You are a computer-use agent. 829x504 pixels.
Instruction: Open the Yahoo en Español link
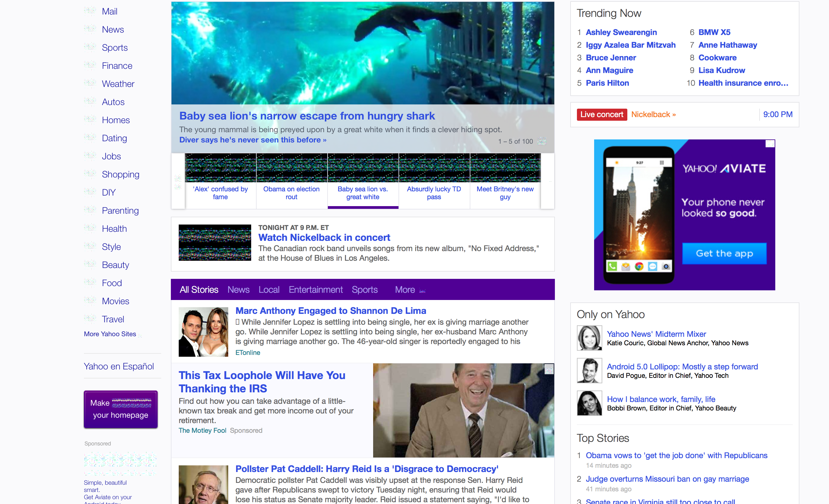tap(119, 366)
